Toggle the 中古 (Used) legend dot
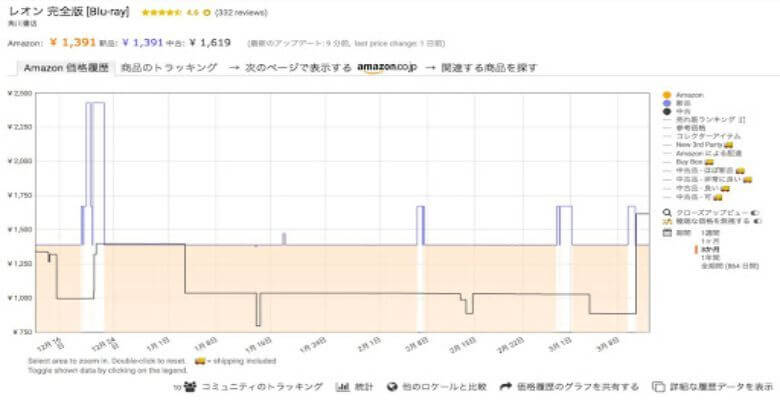The image size is (780, 400). pos(667,111)
